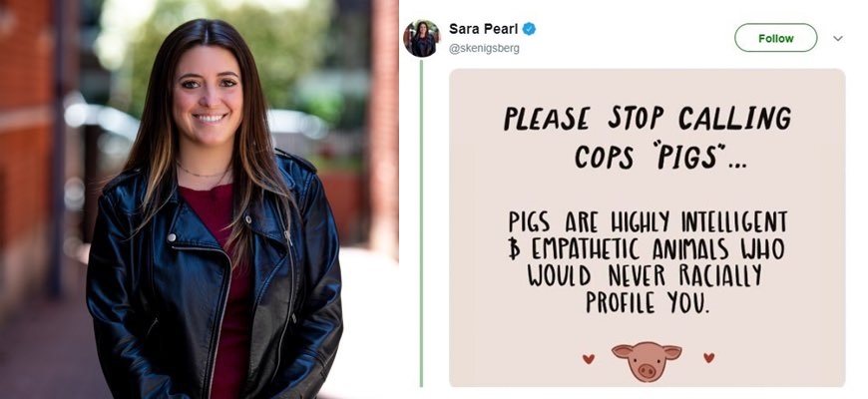Click the pig face illustration
Image resolution: width=868 pixels, height=399 pixels.
tap(647, 361)
